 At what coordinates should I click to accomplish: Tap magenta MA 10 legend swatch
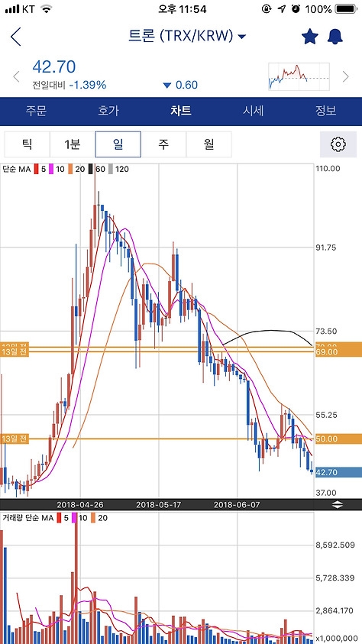[x=52, y=169]
